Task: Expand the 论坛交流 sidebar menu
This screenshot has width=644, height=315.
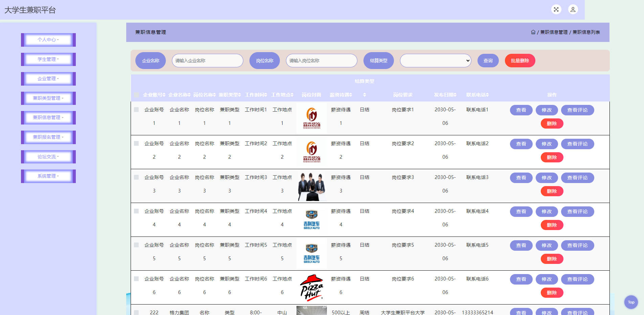Action: click(48, 157)
